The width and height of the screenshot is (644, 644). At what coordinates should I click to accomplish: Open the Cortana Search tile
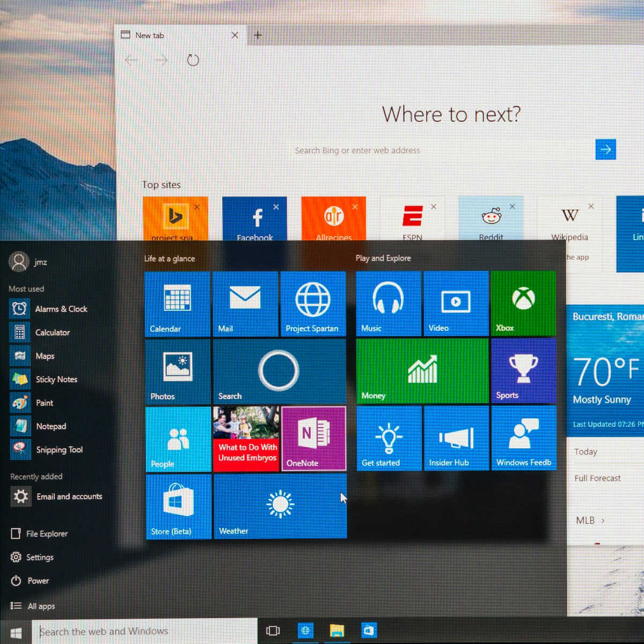(280, 371)
